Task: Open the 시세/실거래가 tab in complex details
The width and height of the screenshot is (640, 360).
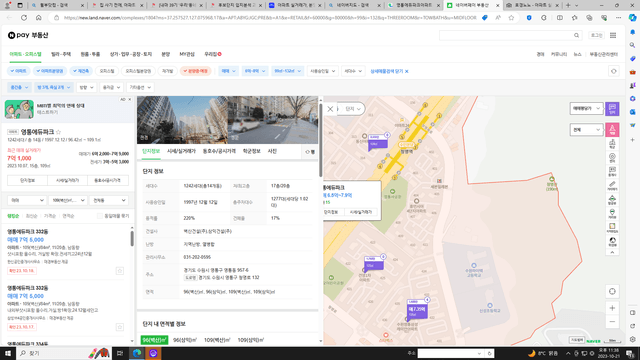Action: (x=181, y=151)
